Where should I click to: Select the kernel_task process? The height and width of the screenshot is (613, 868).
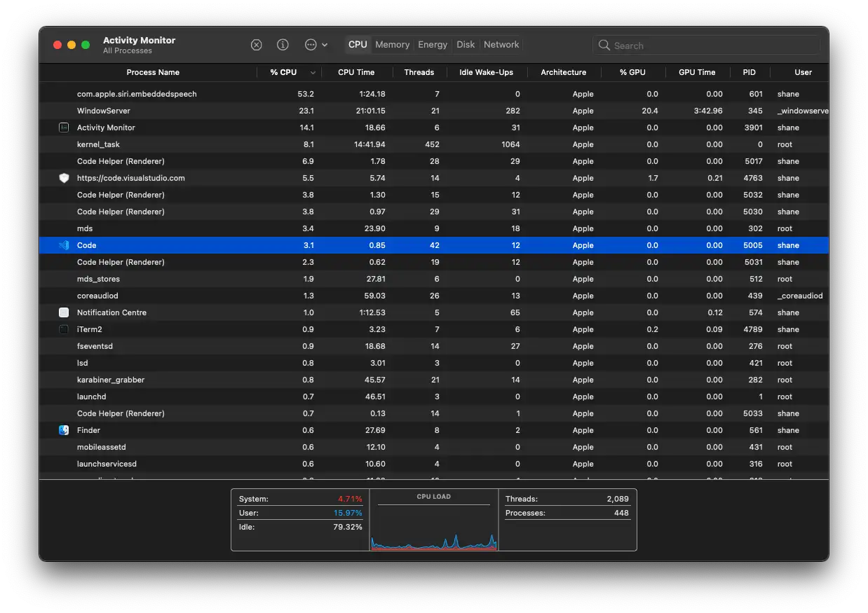tap(434, 144)
